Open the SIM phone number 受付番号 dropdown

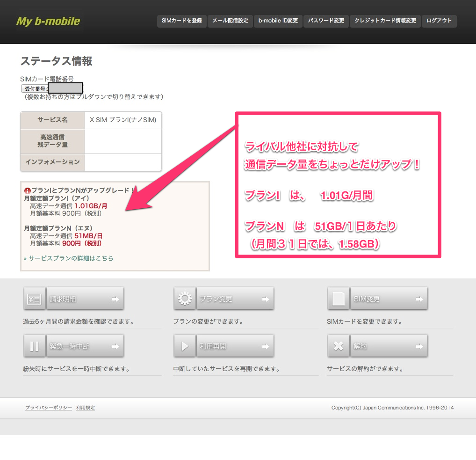[x=51, y=88]
